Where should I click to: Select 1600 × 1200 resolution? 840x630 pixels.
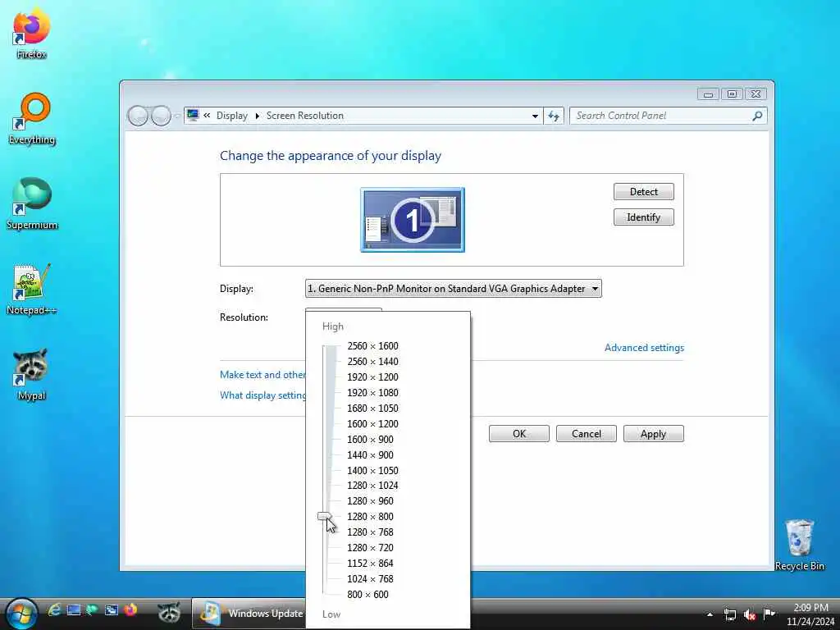coord(372,424)
